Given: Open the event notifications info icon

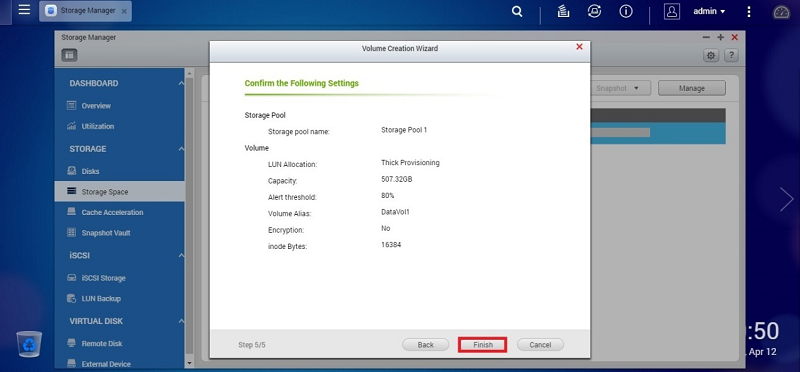Looking at the screenshot, I should 626,11.
